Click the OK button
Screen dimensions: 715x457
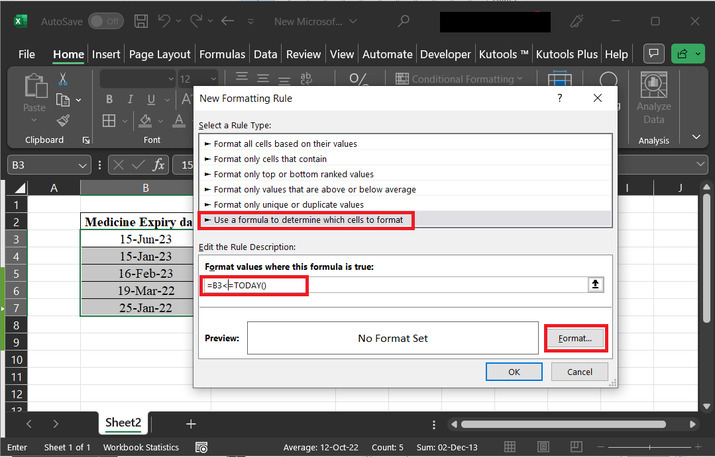point(514,372)
